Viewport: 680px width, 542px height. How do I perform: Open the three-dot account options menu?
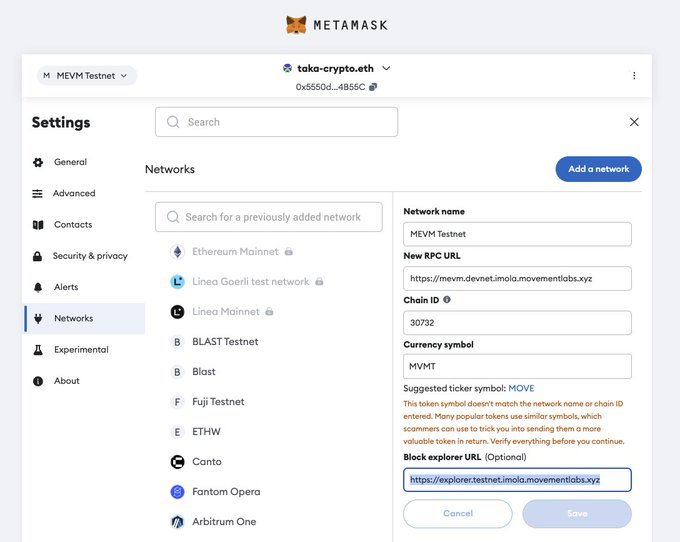(634, 75)
